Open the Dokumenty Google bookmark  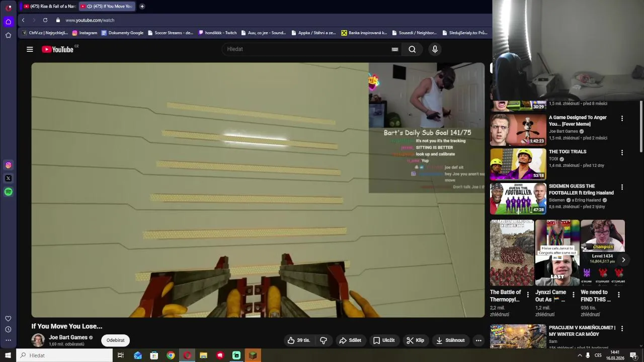(x=122, y=33)
